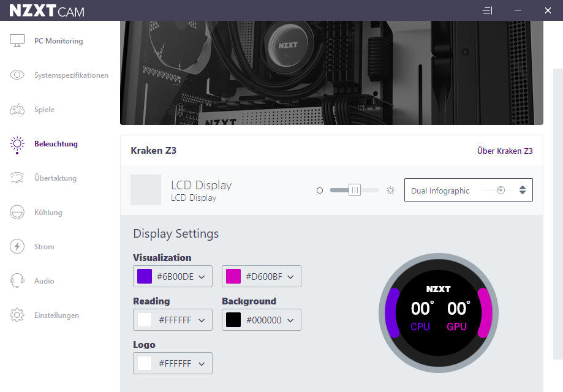Image resolution: width=563 pixels, height=392 pixels.
Task: Open Systemspezifikationen via the eye icon
Action: [x=17, y=75]
